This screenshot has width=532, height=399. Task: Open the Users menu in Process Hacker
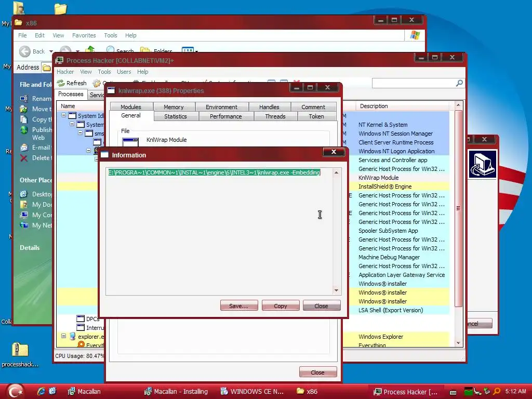click(x=124, y=72)
